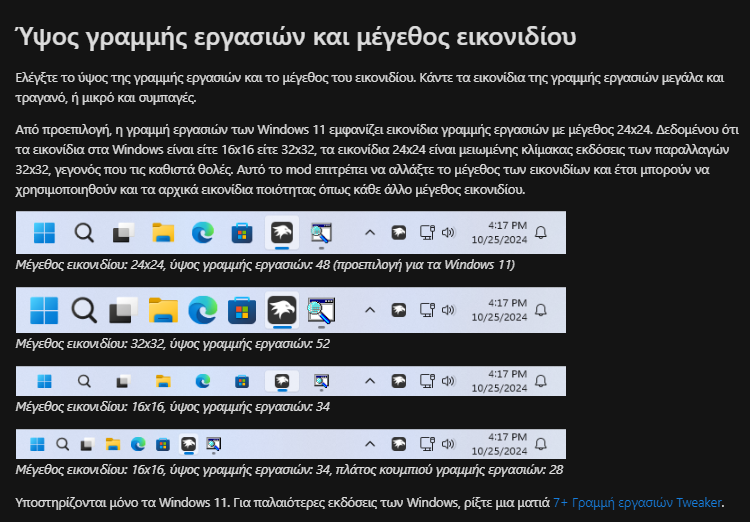This screenshot has width=750, height=522.
Task: Select Windhawk eagle button in the 24x24 taskbar image
Action: tap(282, 233)
